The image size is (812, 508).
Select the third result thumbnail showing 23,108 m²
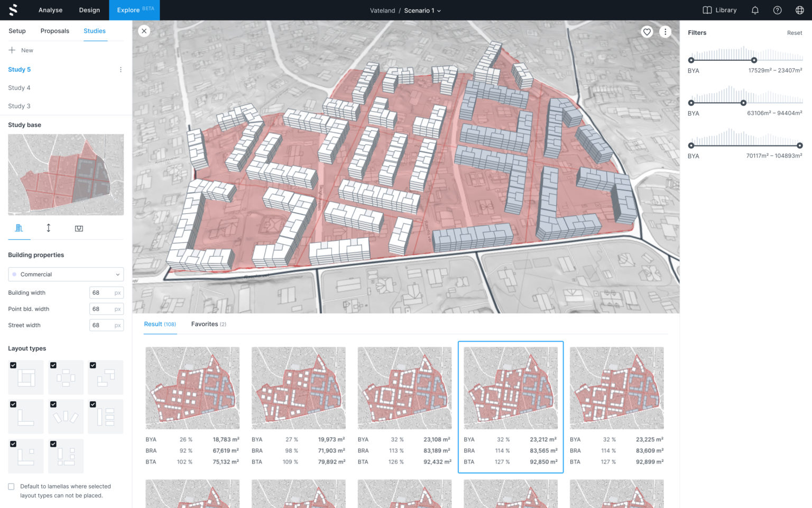pos(404,387)
